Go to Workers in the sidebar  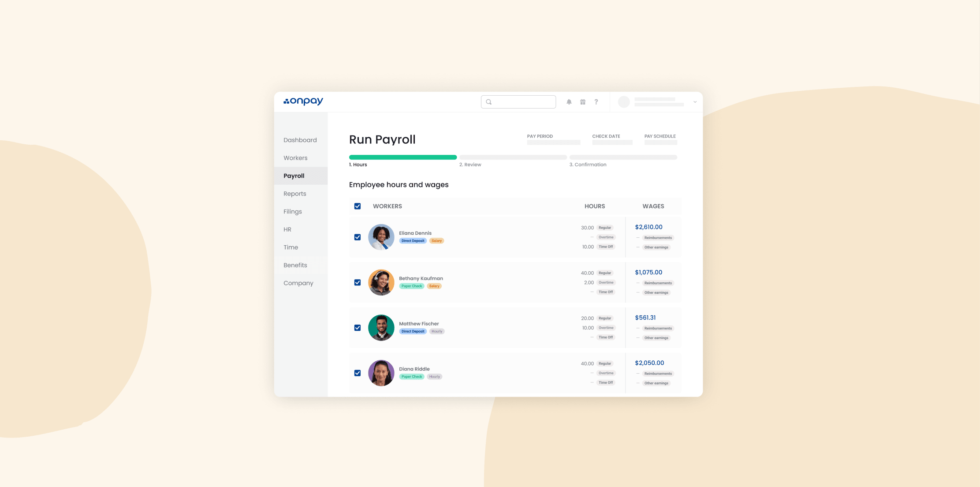tap(295, 158)
